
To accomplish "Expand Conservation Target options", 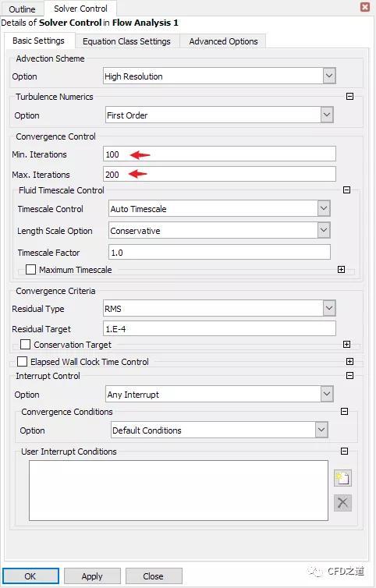I will tap(346, 344).
